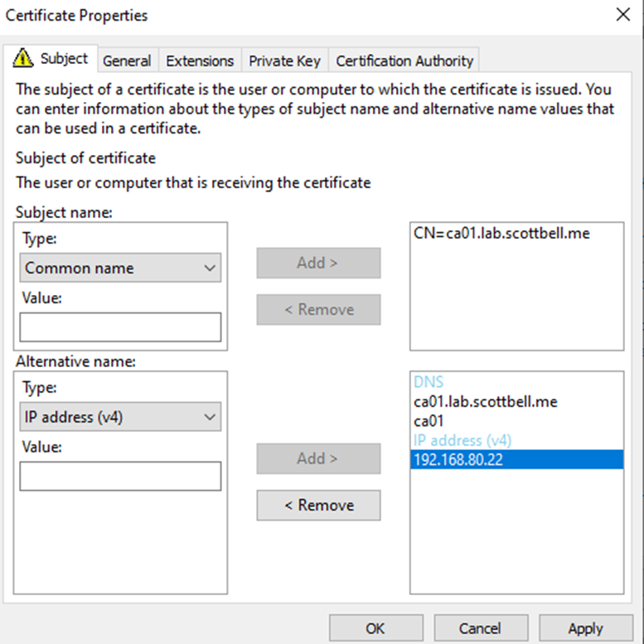
Task: Click the Subject name Add button
Action: coord(318,263)
